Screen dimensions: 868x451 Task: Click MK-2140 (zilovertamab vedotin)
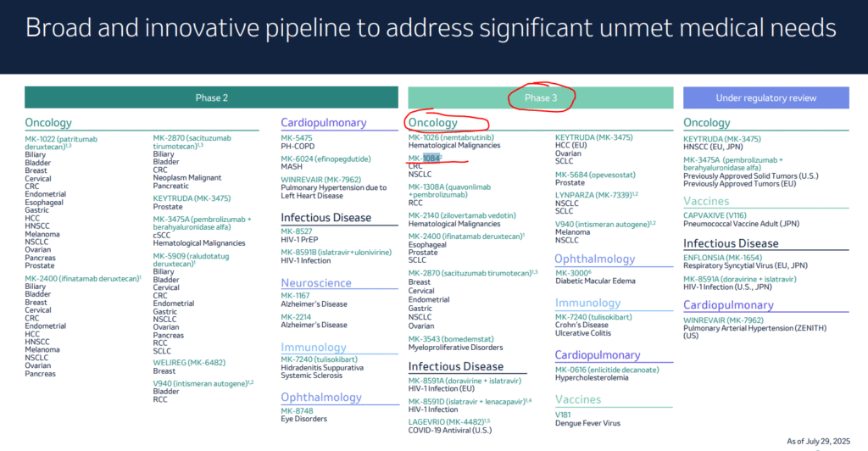(462, 215)
